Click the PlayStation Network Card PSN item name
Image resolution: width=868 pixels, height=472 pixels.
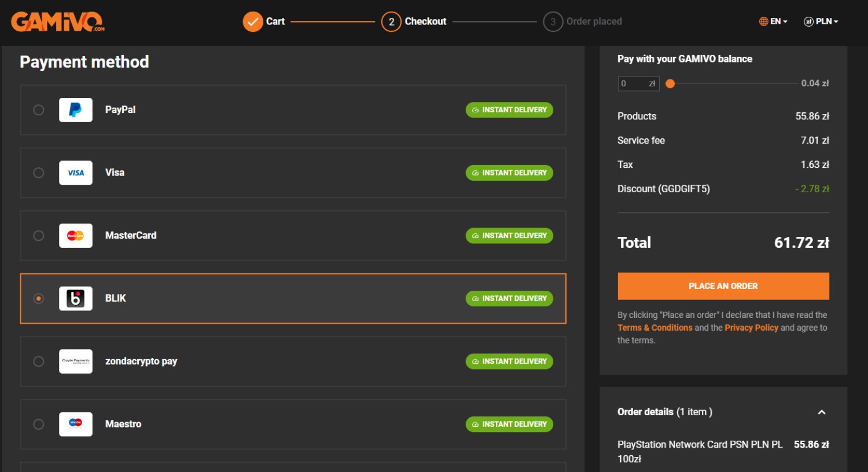point(700,452)
